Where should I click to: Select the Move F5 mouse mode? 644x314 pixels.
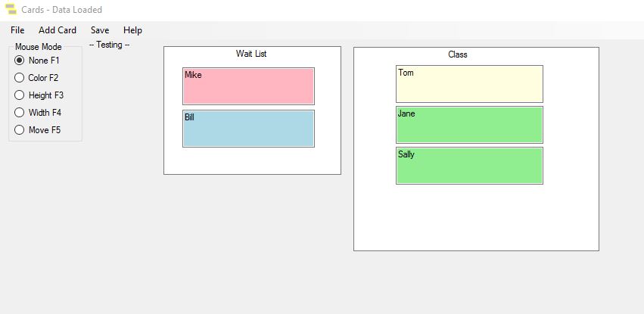click(x=20, y=130)
